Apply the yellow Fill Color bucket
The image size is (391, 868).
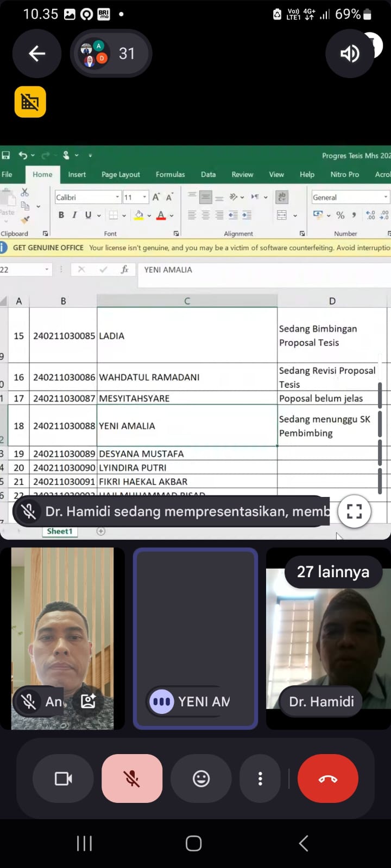(x=139, y=215)
